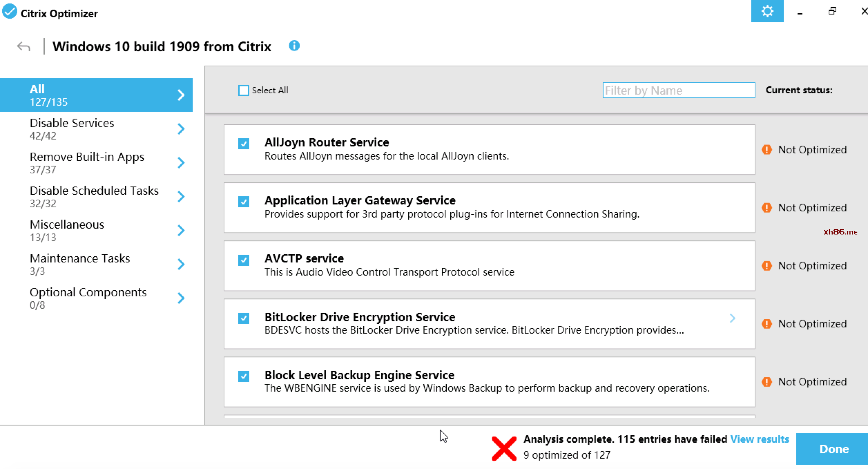The image size is (868, 469).
Task: Select the Remove Built-in Apps category
Action: (96, 163)
